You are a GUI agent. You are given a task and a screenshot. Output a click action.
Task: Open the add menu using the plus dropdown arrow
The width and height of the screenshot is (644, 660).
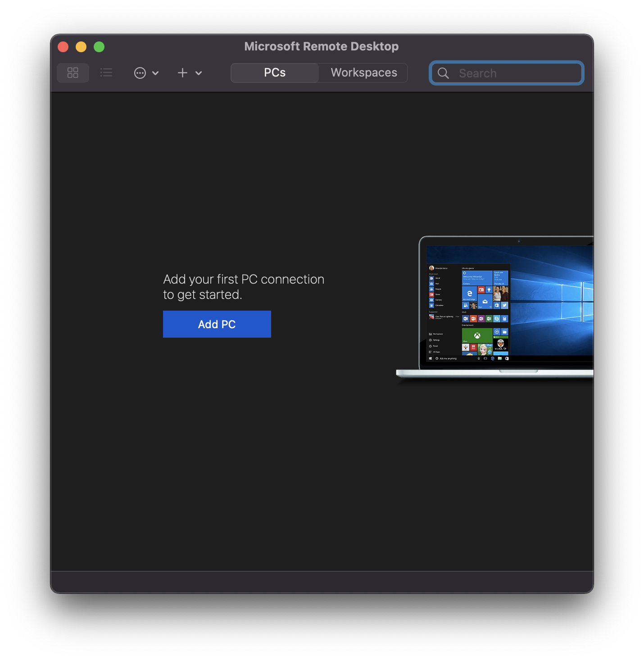[199, 73]
